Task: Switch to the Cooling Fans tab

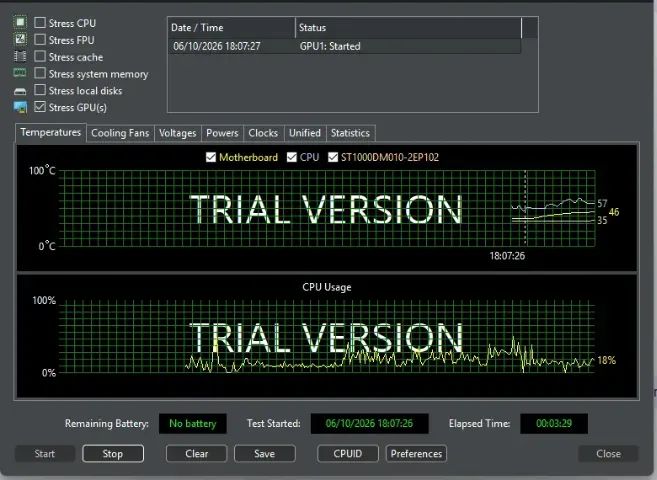Action: coord(120,133)
